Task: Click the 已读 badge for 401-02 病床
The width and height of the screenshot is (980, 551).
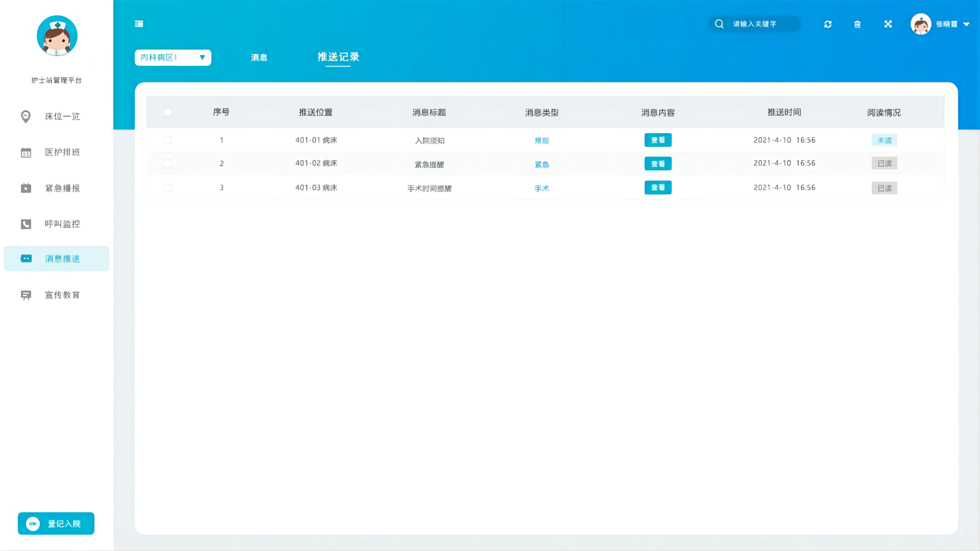Action: tap(884, 163)
